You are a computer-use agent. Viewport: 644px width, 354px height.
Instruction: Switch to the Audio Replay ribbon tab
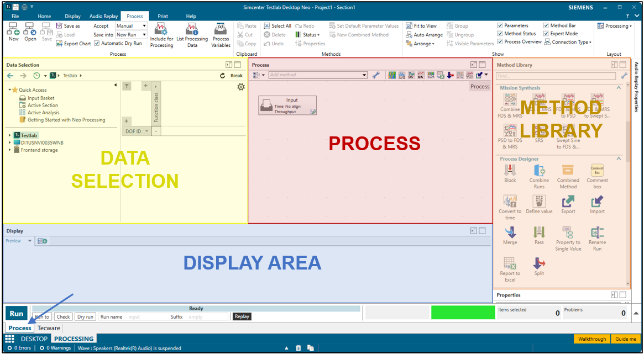103,17
